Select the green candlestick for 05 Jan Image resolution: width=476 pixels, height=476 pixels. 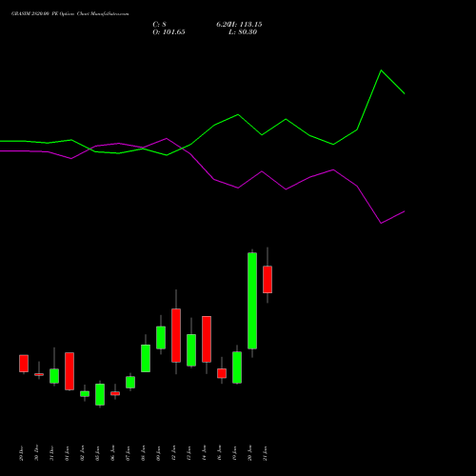[100, 394]
